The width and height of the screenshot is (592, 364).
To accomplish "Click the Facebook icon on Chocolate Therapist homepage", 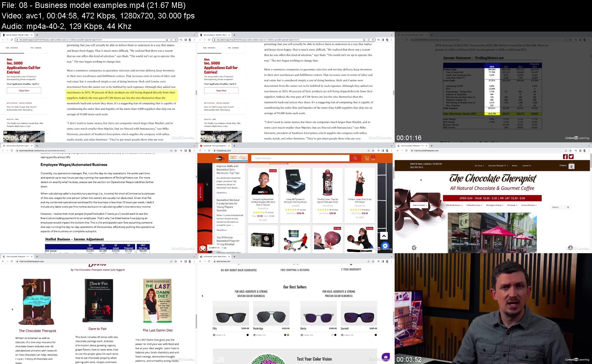I will coord(565,157).
